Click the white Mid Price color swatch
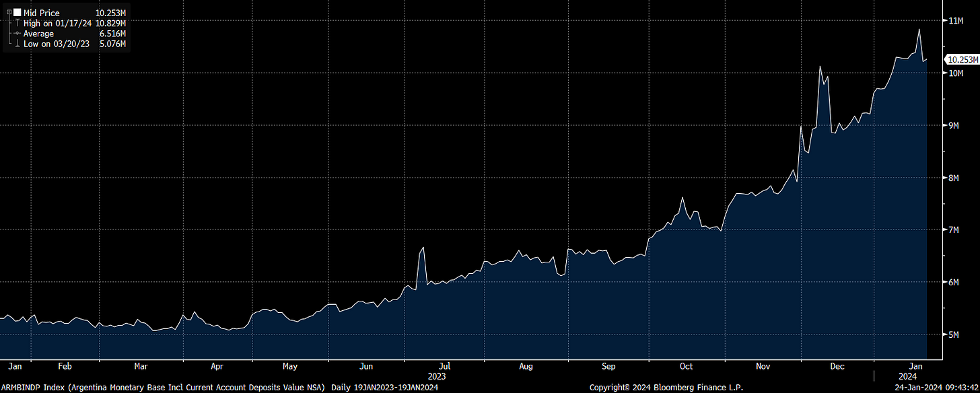980x393 pixels. coord(17,13)
